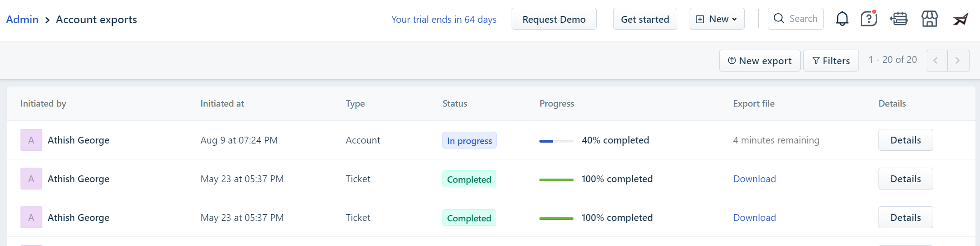Click the 40% completed progress bar

click(556, 141)
